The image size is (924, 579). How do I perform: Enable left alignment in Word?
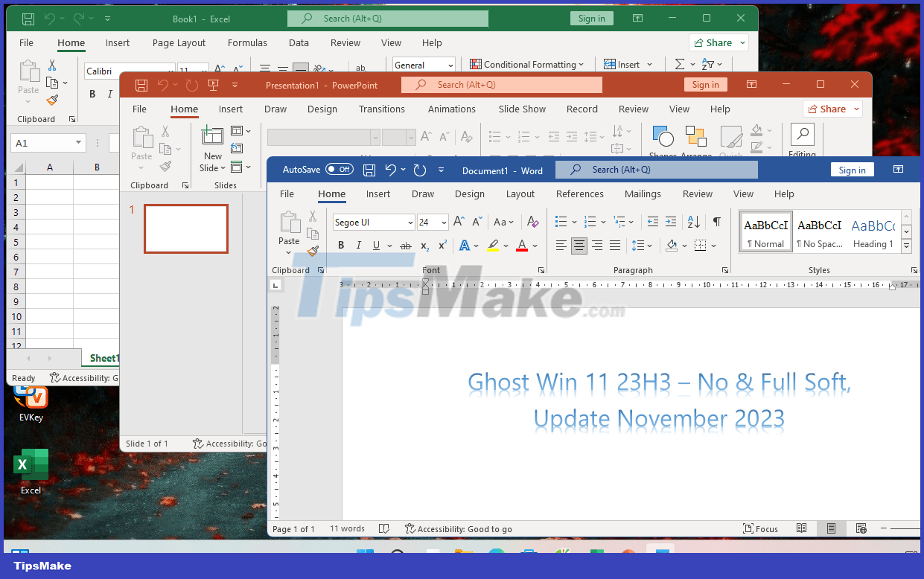click(x=561, y=246)
